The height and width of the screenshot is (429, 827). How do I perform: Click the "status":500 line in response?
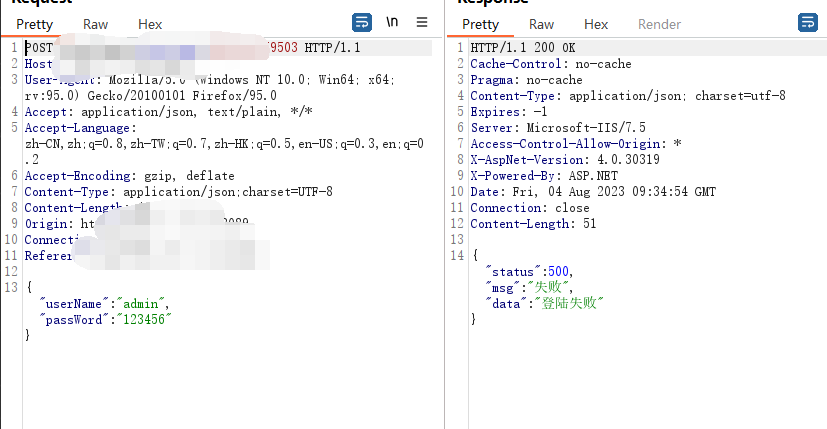[528, 272]
